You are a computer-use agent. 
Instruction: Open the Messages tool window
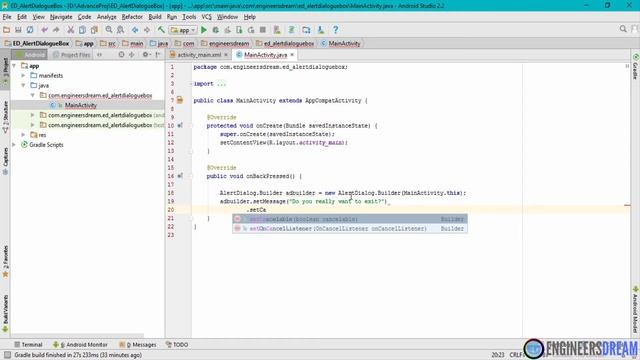point(138,344)
